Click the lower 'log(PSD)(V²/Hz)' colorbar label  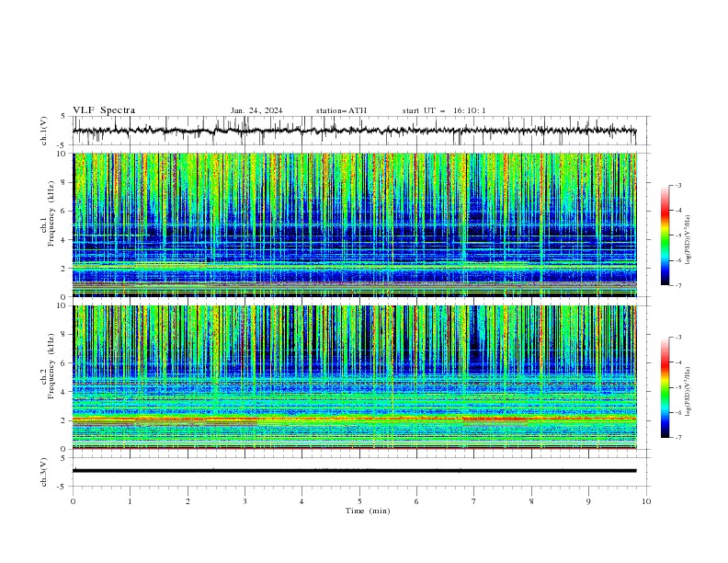coord(688,392)
